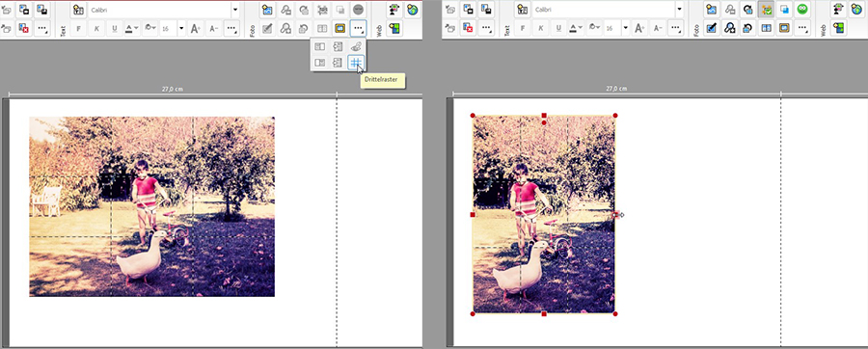Click the decrease font size A- button in the right toolbar
This screenshot has height=349, width=868.
658,28
